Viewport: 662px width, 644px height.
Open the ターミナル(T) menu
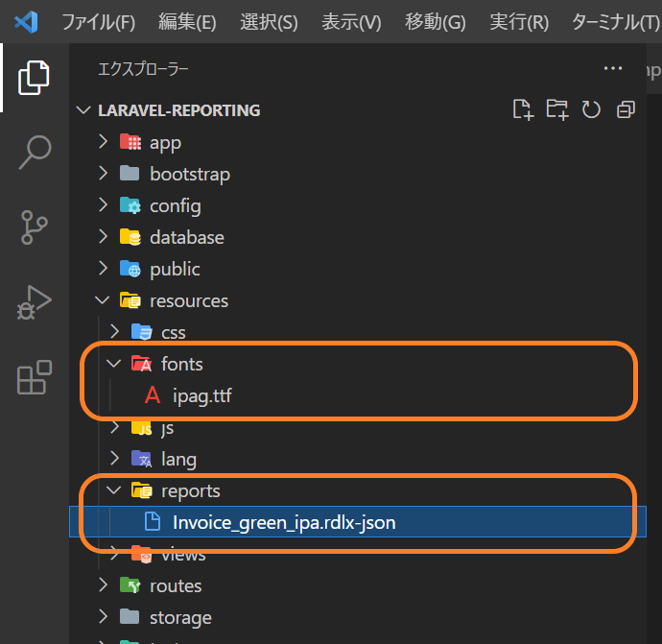(616, 22)
